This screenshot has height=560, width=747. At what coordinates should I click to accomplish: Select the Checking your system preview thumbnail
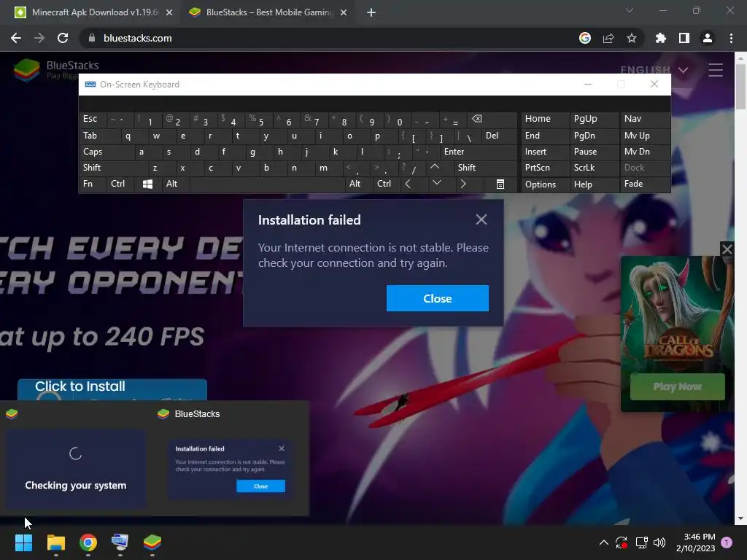(x=76, y=469)
